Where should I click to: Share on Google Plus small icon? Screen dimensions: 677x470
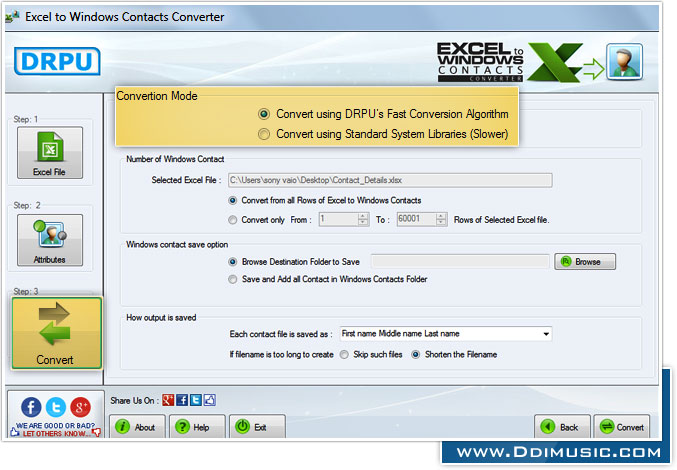168,400
